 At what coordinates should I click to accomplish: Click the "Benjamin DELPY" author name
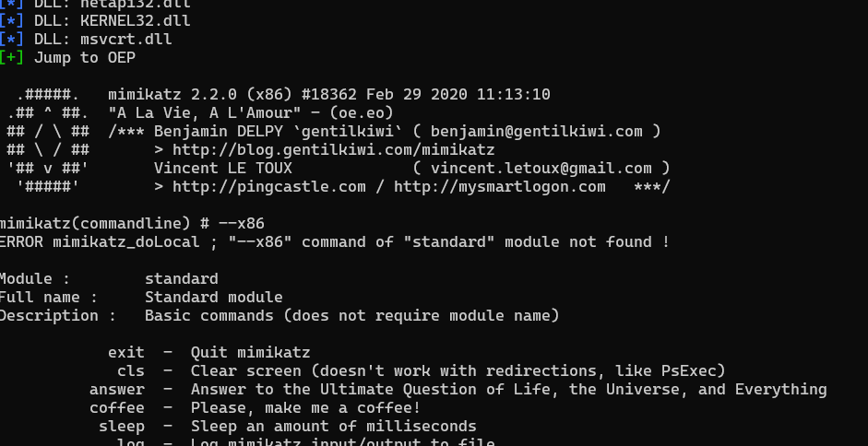pyautogui.click(x=208, y=131)
